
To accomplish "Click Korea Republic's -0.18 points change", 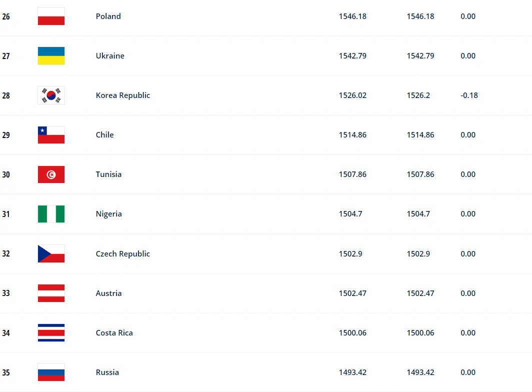I will (469, 95).
